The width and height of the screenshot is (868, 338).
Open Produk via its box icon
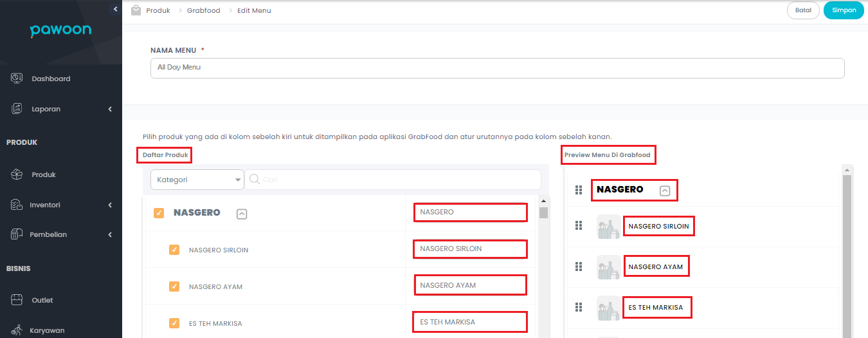(17, 174)
